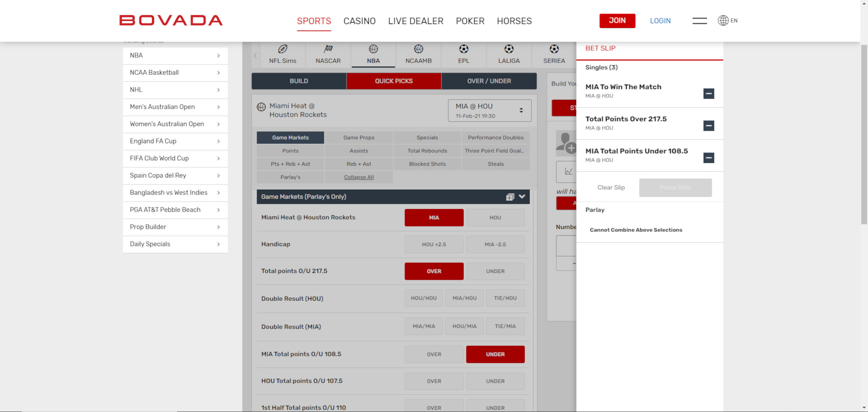Click the Collapse All link
Image resolution: width=868 pixels, height=412 pixels.
click(x=359, y=177)
